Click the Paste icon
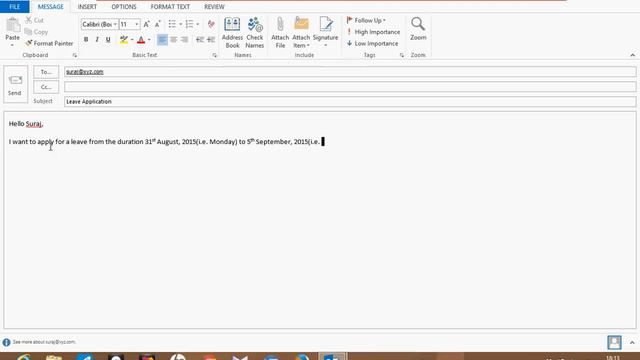This screenshot has width=640, height=360. tap(13, 25)
